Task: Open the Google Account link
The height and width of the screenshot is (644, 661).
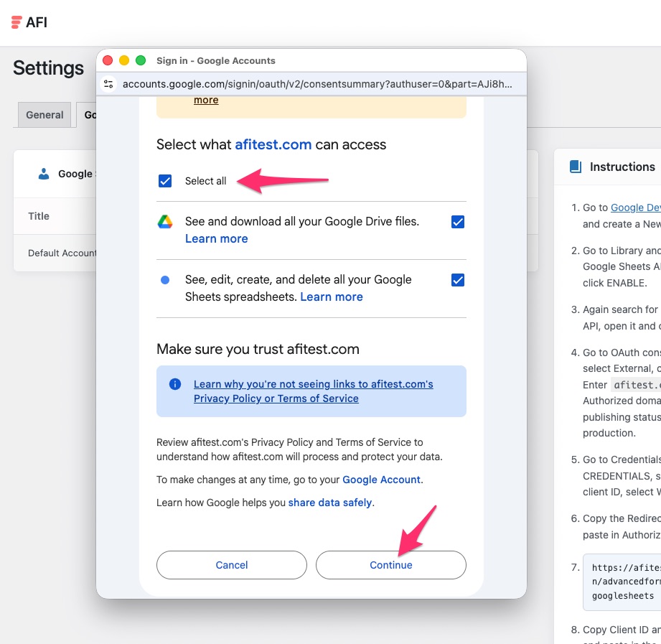Action: (x=381, y=480)
